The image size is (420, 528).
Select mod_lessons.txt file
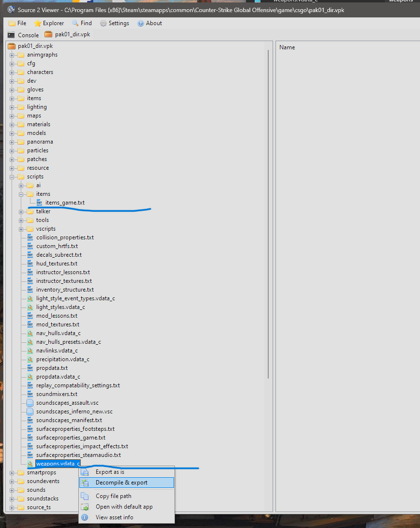tap(57, 316)
